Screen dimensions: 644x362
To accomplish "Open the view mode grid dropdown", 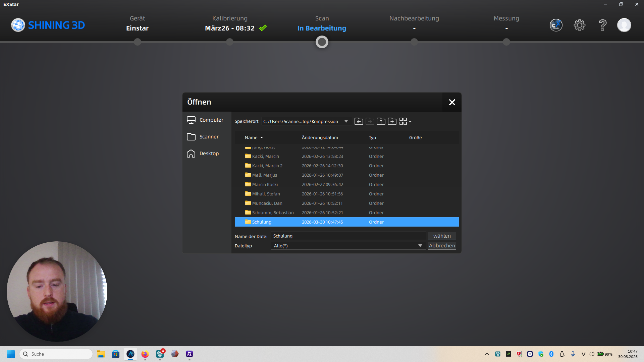I will pyautogui.click(x=405, y=121).
